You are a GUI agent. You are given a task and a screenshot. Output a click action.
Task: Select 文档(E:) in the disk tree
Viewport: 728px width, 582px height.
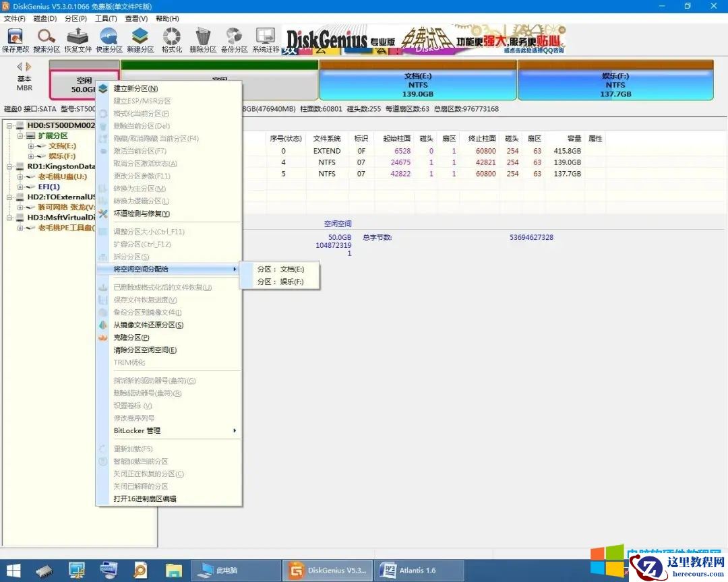click(x=62, y=145)
